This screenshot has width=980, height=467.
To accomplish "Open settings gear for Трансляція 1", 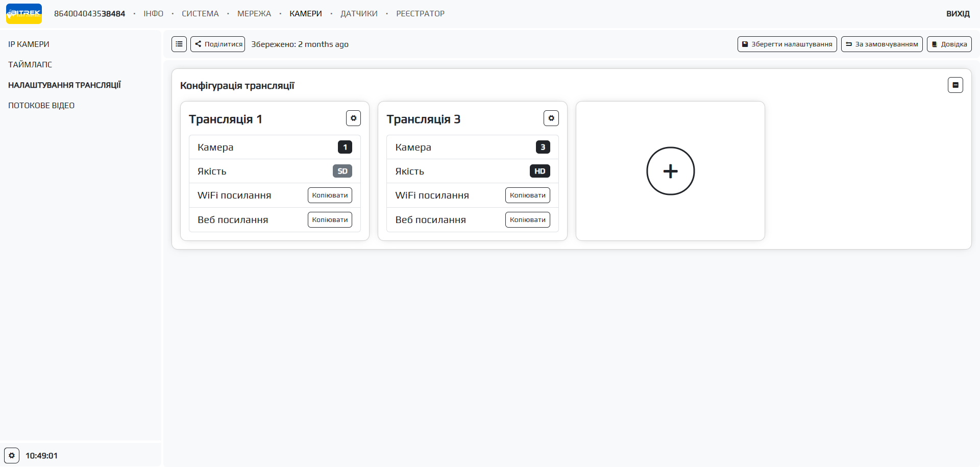I will coord(353,118).
